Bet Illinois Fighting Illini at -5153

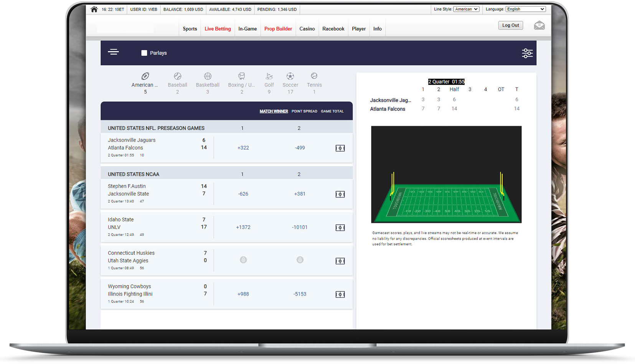click(300, 294)
